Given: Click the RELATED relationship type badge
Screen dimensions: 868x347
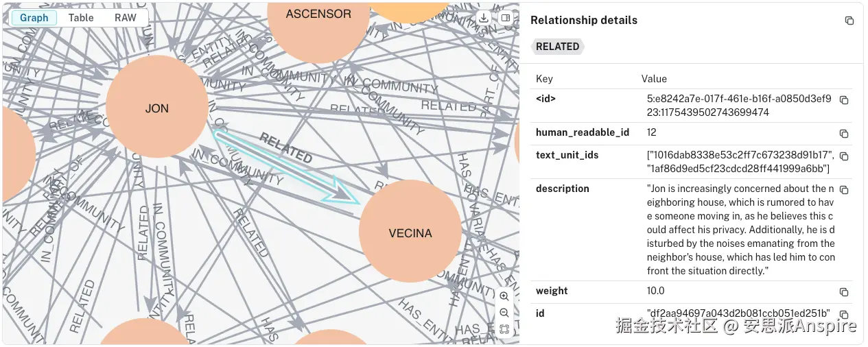Looking at the screenshot, I should pyautogui.click(x=557, y=47).
